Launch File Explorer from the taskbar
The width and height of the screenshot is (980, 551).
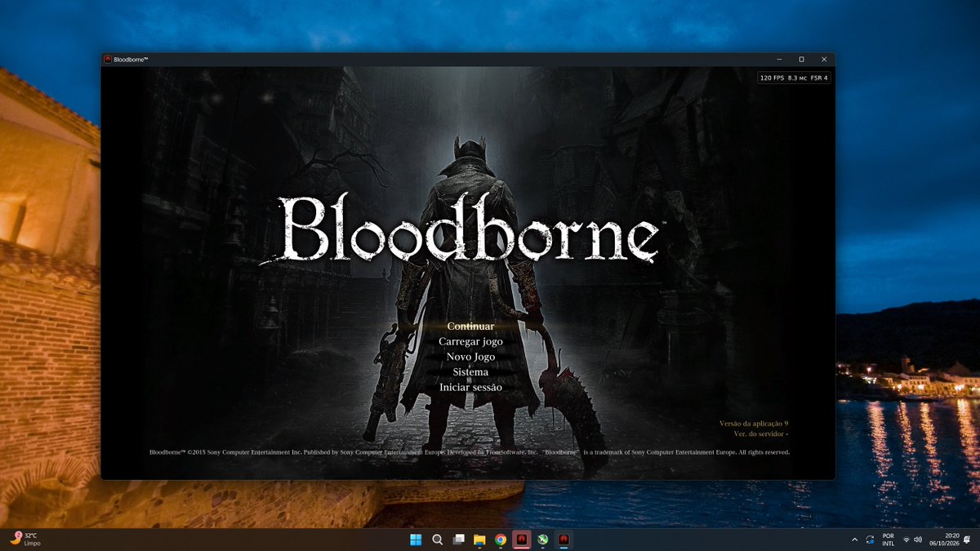[479, 540]
